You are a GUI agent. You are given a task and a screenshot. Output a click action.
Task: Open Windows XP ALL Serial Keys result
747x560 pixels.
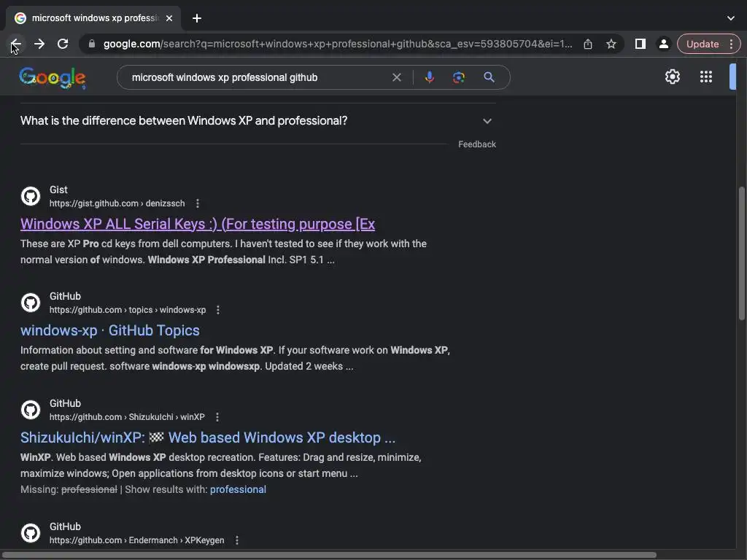(x=198, y=224)
